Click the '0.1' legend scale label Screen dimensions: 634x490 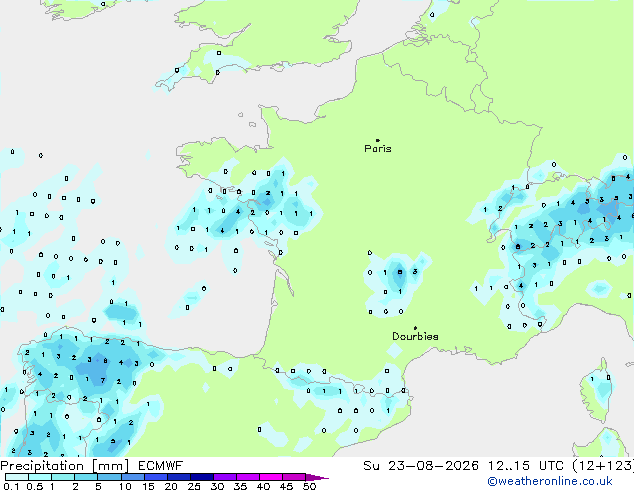pyautogui.click(x=11, y=486)
